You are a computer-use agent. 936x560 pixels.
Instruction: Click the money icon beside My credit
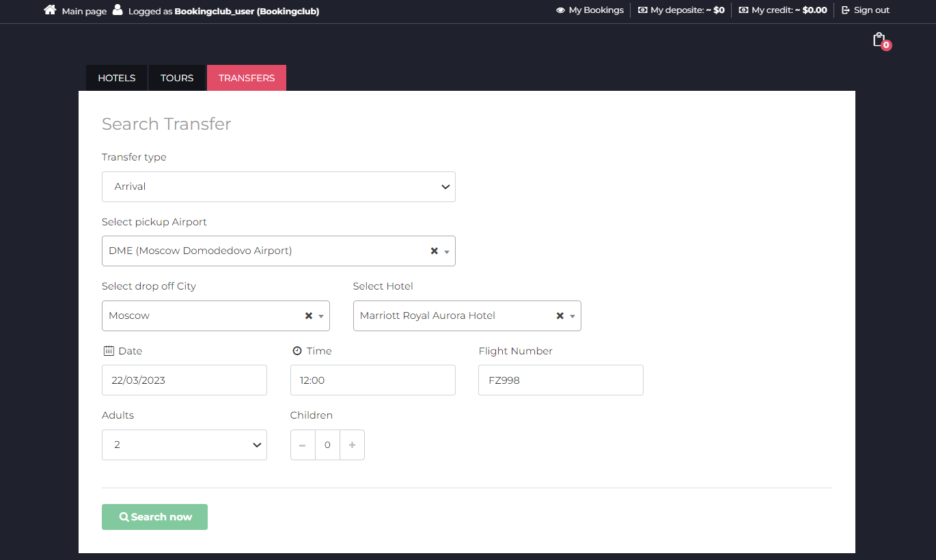pyautogui.click(x=743, y=10)
